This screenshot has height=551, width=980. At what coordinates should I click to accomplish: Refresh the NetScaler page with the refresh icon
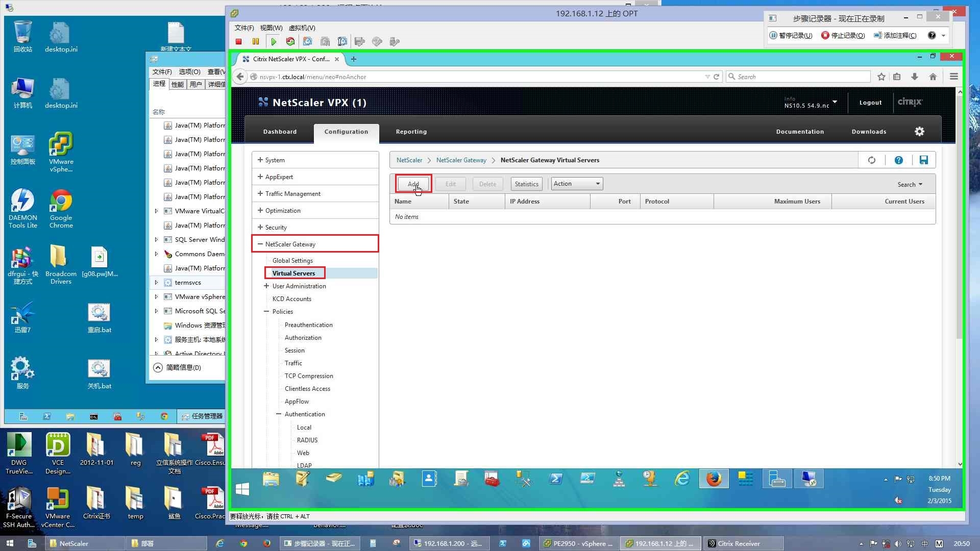pos(872,160)
